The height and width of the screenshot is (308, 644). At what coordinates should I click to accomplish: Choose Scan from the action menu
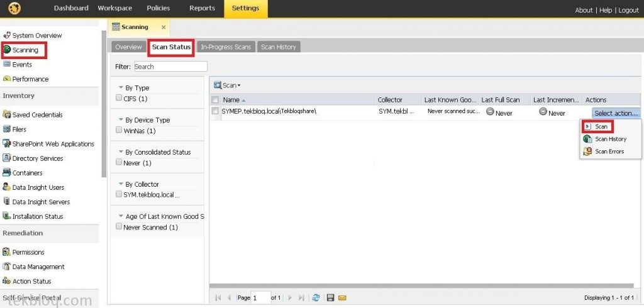(x=601, y=126)
